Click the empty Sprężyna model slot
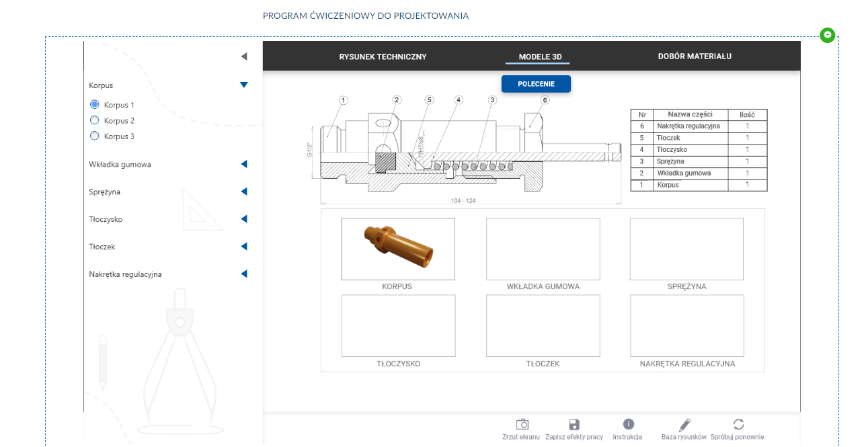 click(x=686, y=249)
